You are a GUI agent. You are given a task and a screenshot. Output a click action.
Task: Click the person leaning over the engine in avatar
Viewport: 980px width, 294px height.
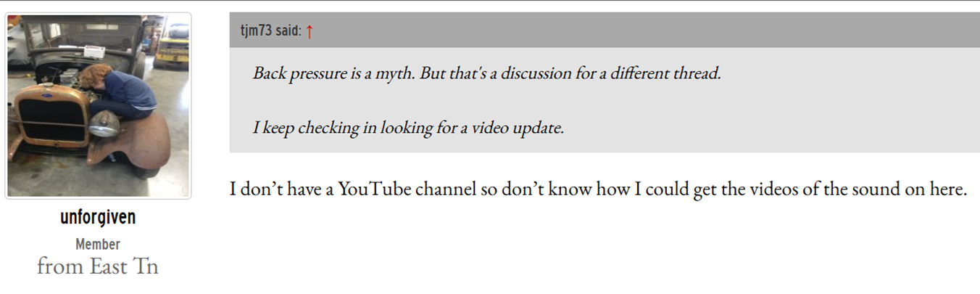(x=120, y=91)
